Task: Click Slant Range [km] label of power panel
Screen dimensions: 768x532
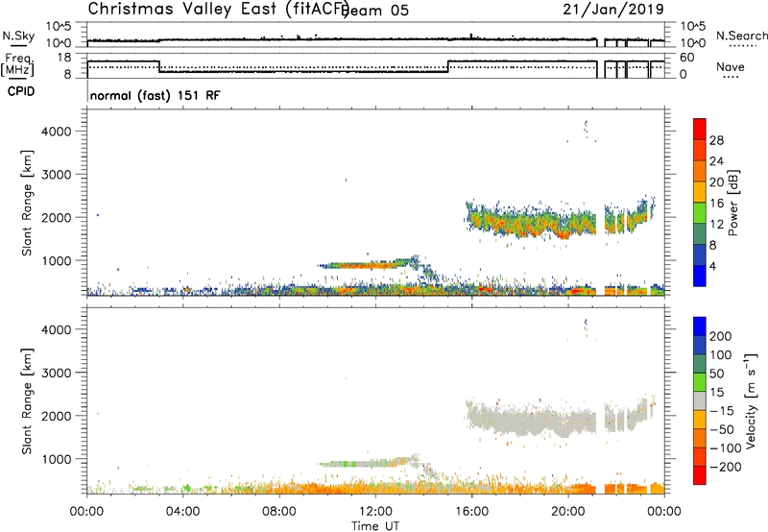Action: pyautogui.click(x=27, y=204)
